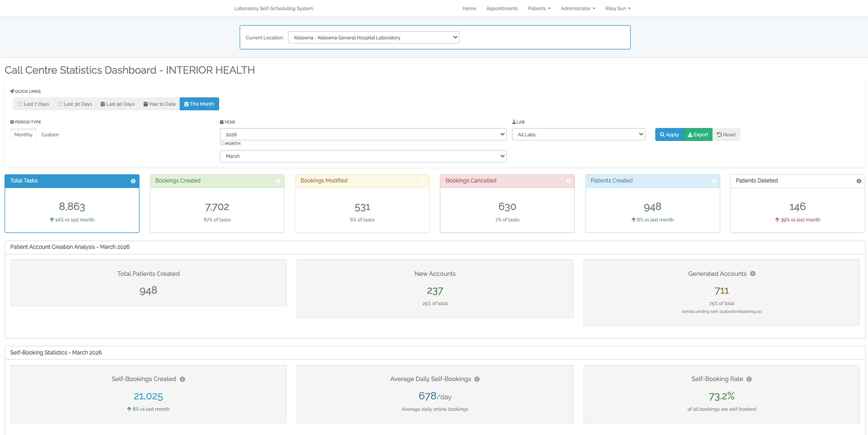The width and height of the screenshot is (868, 435).
Task: Select the Last 90 Days quick link
Action: 118,104
